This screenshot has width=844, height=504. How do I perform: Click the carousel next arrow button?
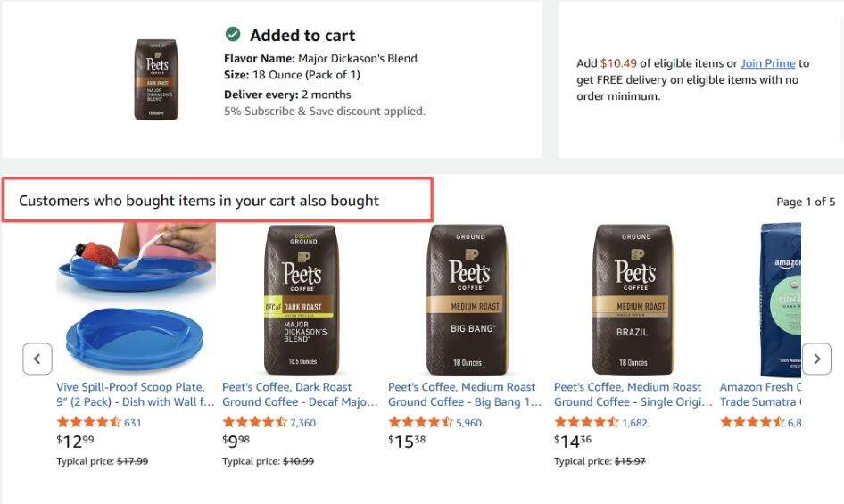[x=816, y=359]
